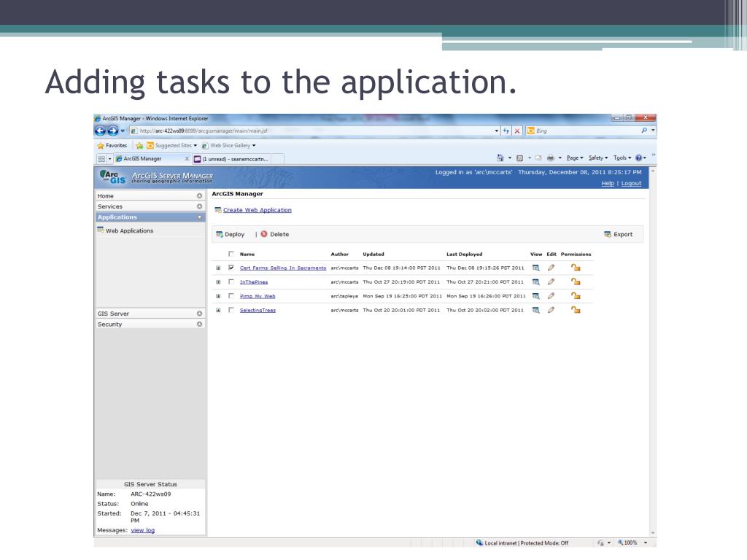
Task: Open View icon for InThePines
Action: pyautogui.click(x=536, y=282)
